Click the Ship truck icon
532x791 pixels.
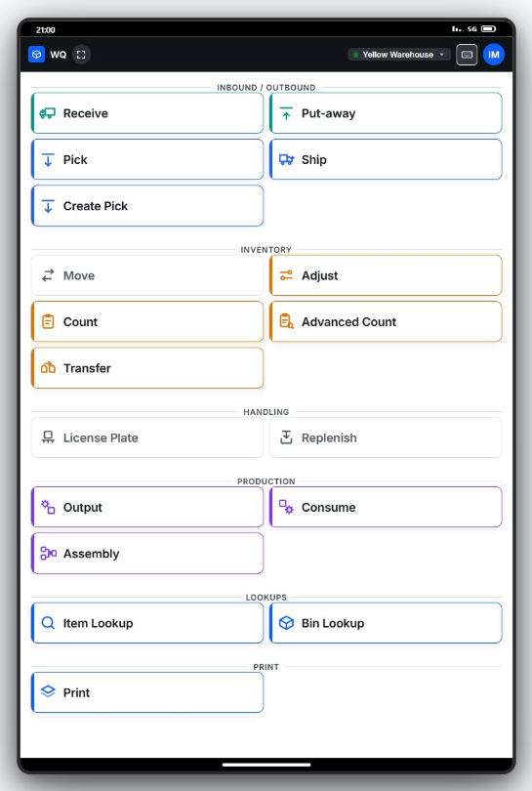coord(286,160)
